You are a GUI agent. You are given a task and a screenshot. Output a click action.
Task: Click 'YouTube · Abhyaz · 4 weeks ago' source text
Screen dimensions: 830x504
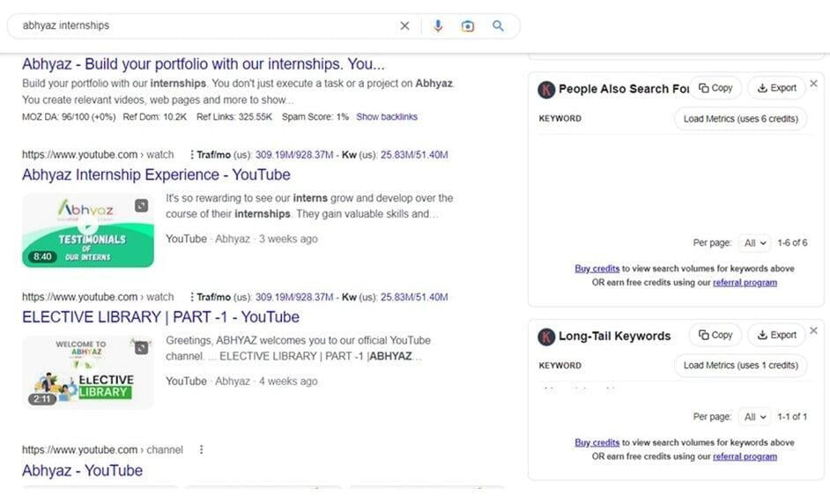241,382
